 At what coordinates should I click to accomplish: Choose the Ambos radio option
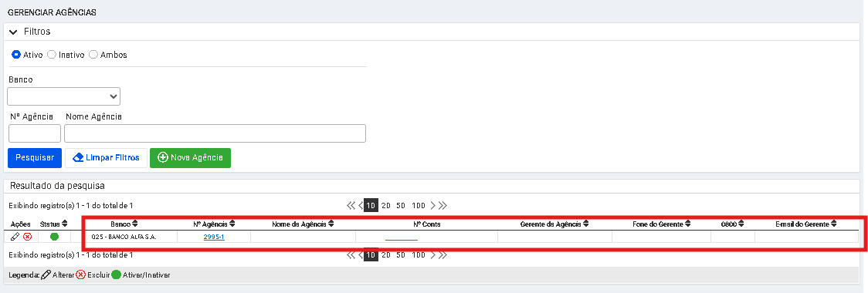(93, 55)
